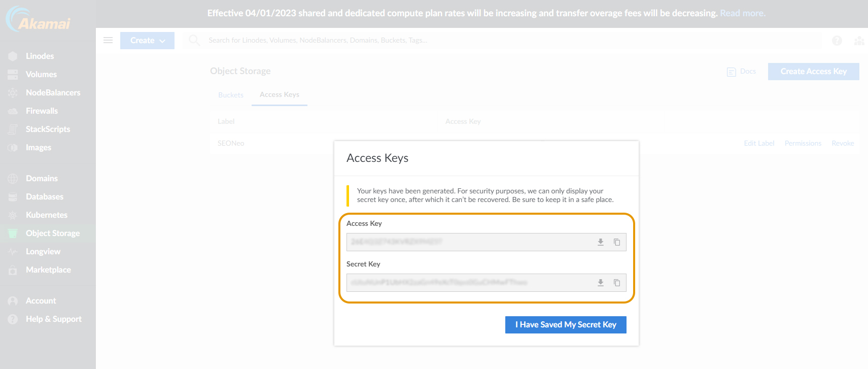The width and height of the screenshot is (868, 369).
Task: Open the Docs link
Action: pos(747,72)
